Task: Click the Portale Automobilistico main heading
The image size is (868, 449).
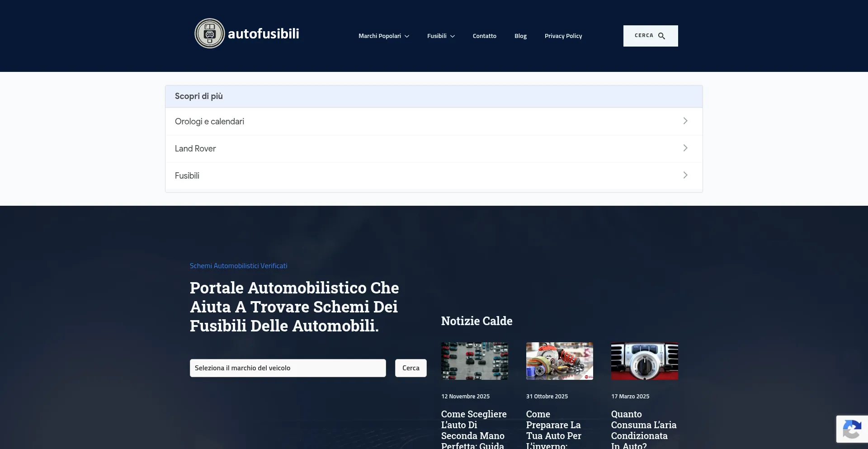Action: (294, 307)
